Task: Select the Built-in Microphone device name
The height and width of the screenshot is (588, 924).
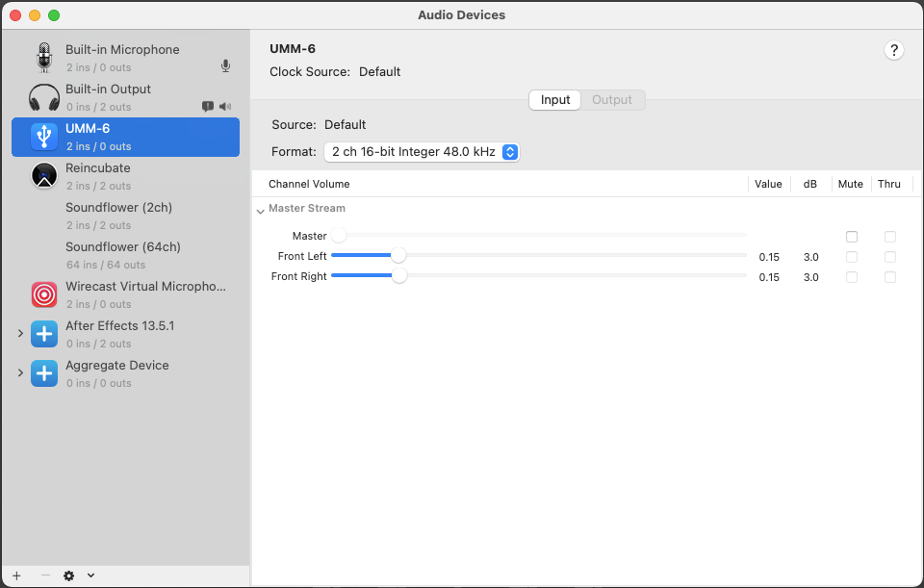Action: tap(122, 49)
